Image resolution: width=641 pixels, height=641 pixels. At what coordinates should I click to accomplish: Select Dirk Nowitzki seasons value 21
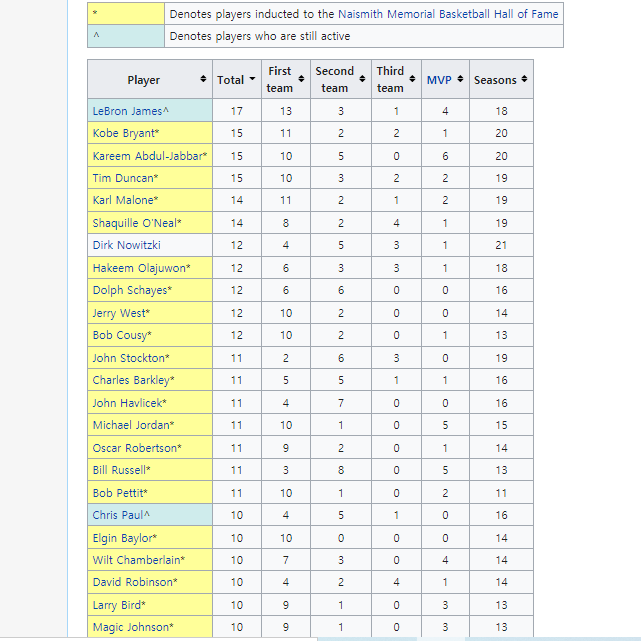click(x=501, y=245)
